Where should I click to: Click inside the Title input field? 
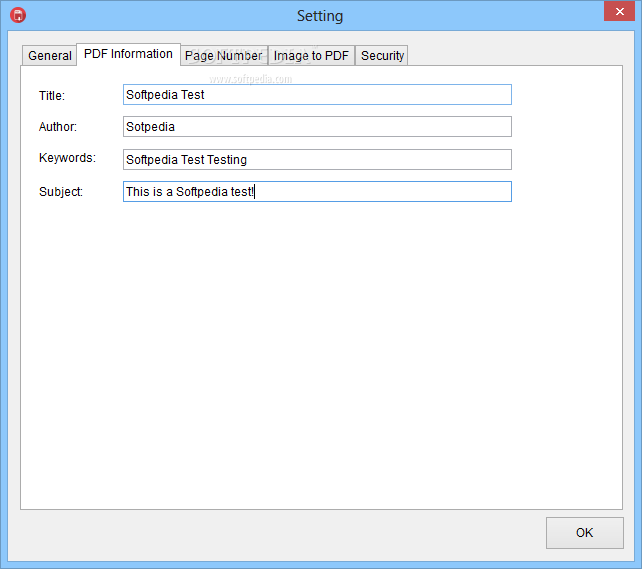coord(317,95)
